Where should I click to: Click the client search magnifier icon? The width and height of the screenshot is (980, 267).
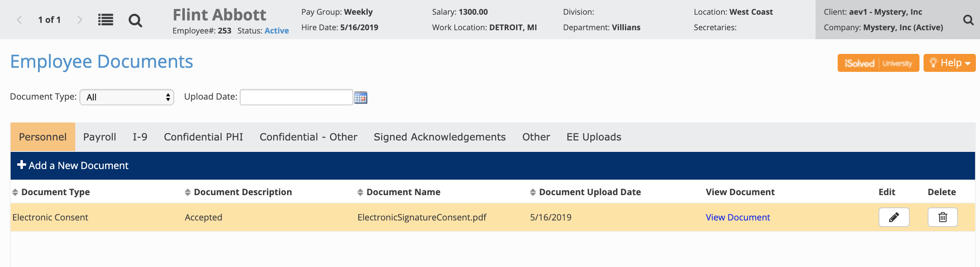point(968,20)
